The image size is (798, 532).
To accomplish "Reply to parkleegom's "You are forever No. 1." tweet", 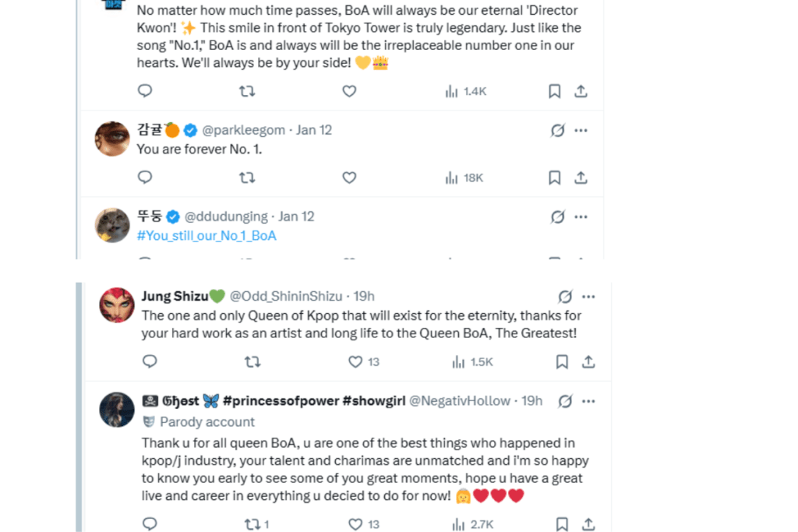I will pyautogui.click(x=145, y=178).
